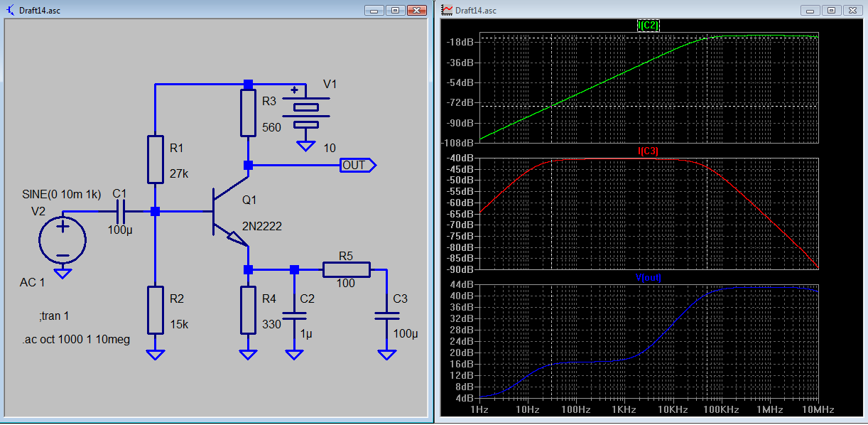Click the 'AC 1' text
This screenshot has width=868, height=425.
coord(32,283)
